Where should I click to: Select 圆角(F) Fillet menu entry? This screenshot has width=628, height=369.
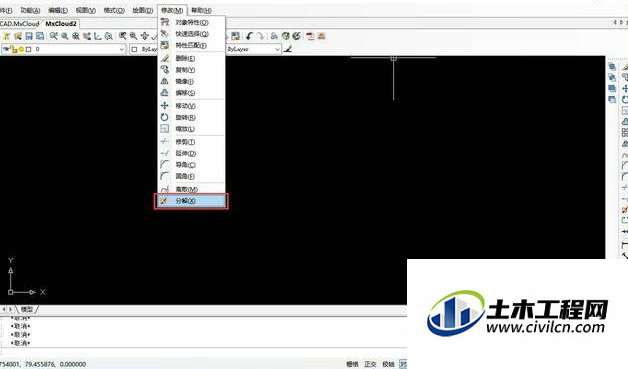pyautogui.click(x=191, y=176)
